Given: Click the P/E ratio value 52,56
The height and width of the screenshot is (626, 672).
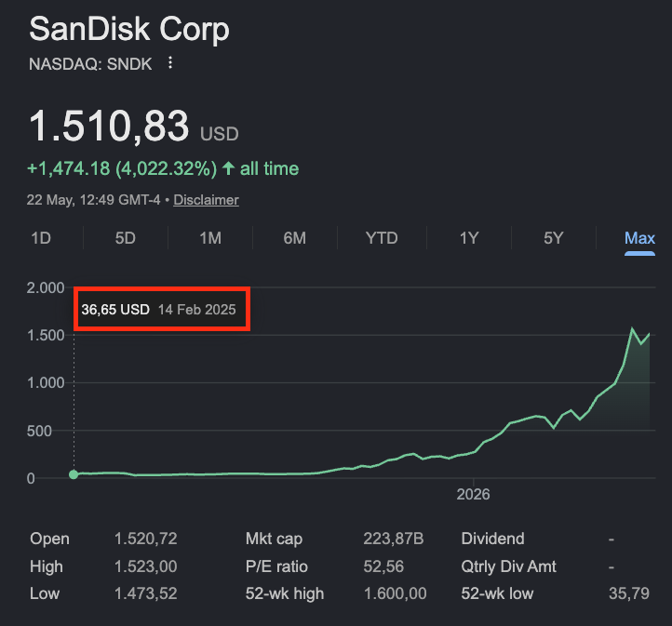Looking at the screenshot, I should (x=383, y=566).
